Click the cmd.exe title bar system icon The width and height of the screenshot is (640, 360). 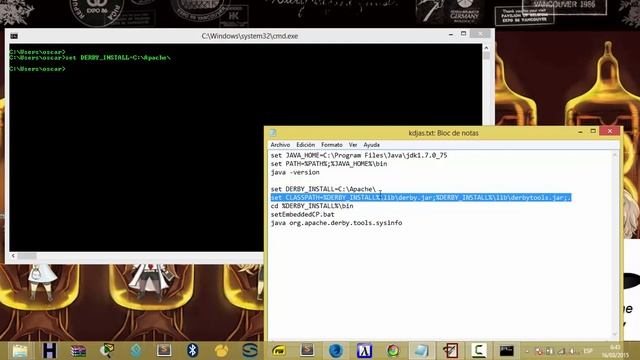[14, 36]
